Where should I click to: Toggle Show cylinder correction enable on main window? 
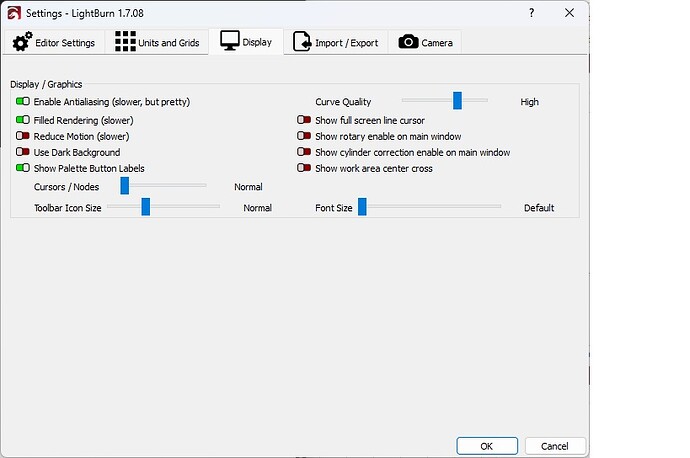pyautogui.click(x=304, y=152)
